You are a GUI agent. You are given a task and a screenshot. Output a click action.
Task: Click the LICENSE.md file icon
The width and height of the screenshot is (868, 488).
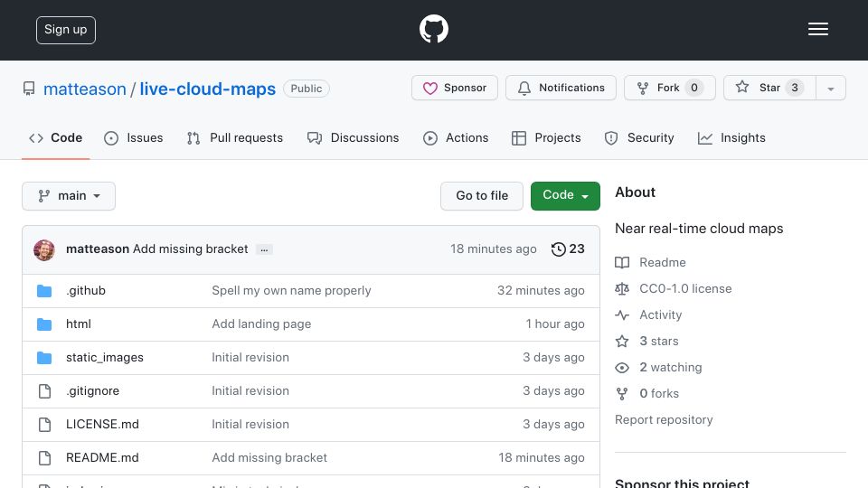coord(45,425)
